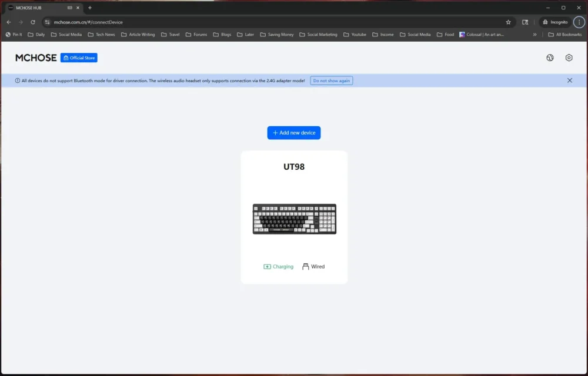
Task: Dismiss notice with Do not show again
Action: (332, 80)
